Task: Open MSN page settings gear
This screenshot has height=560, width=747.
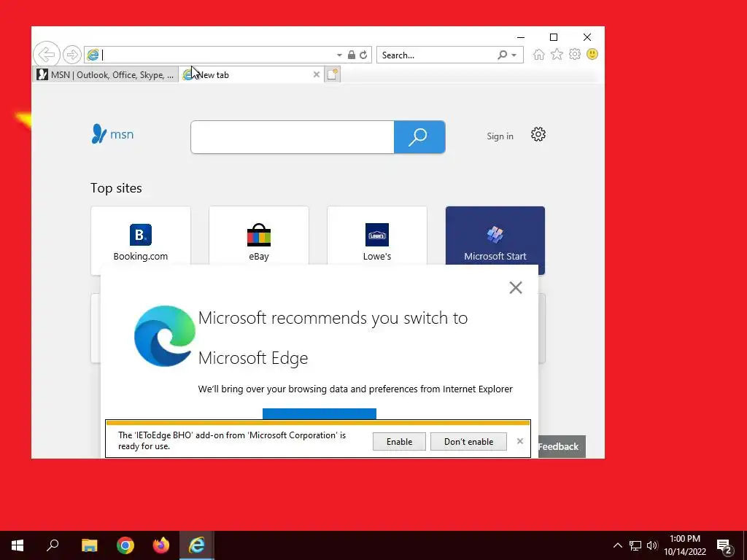Action: pos(538,135)
